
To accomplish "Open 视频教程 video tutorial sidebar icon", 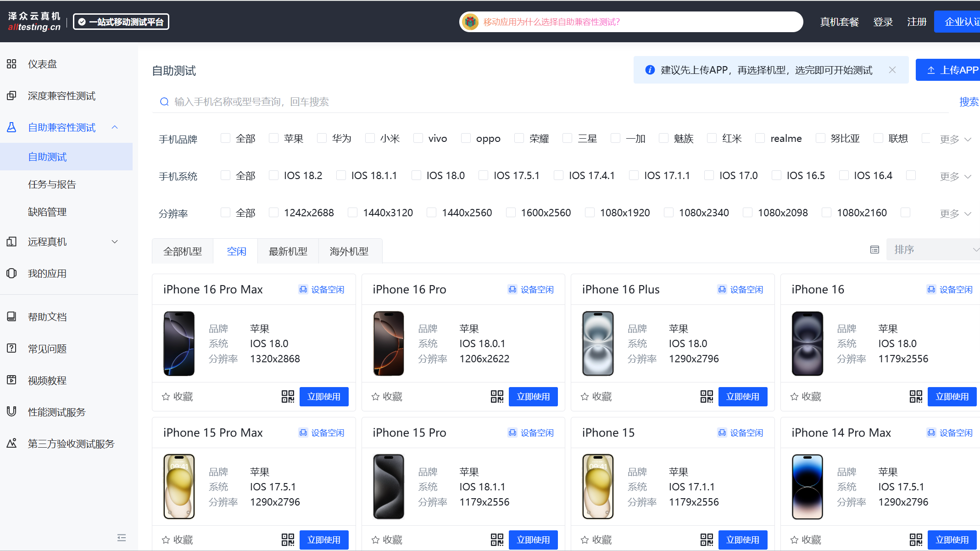I will pos(12,380).
